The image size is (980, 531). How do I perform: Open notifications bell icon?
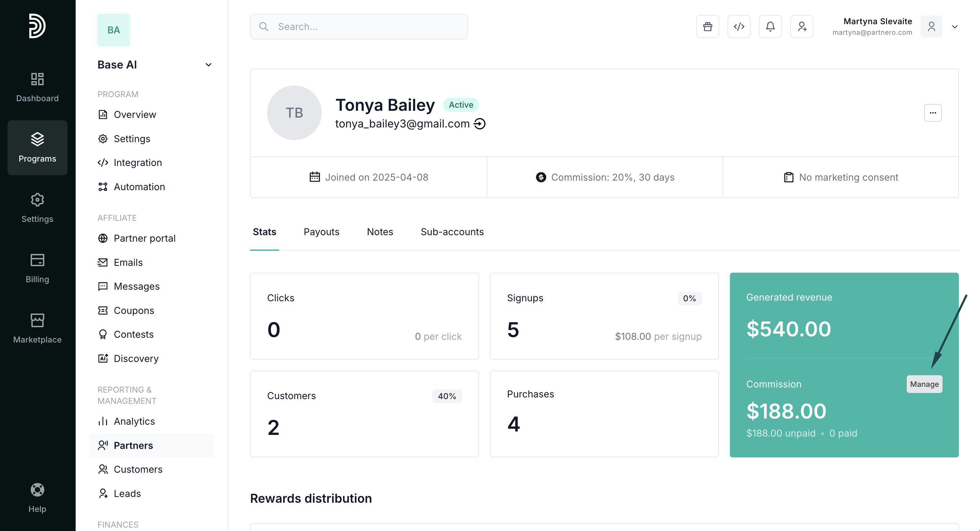770,27
